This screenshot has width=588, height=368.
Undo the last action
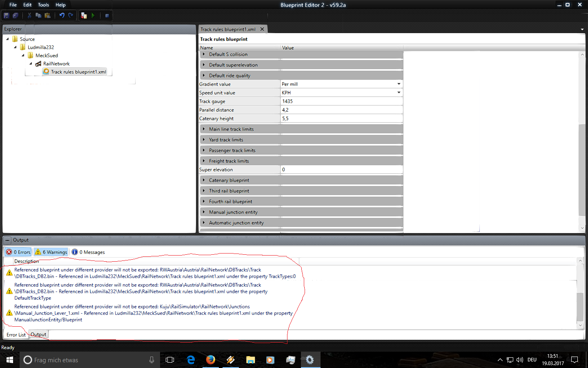(62, 16)
